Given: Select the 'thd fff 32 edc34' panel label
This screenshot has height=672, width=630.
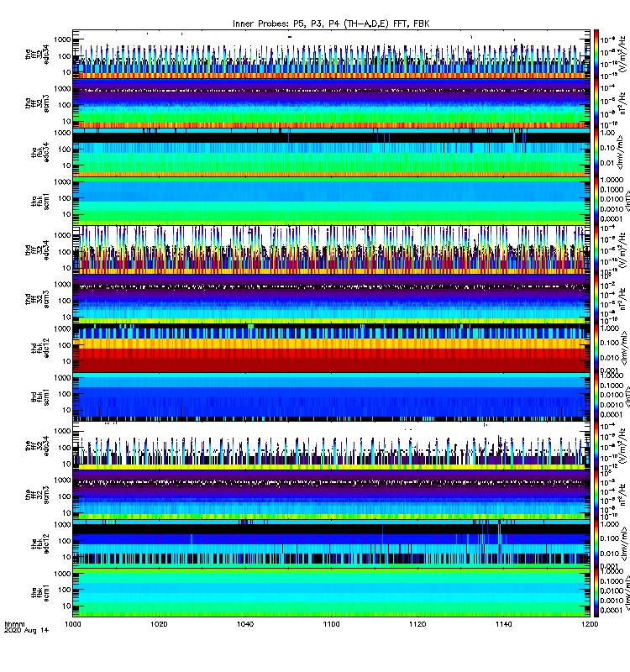Looking at the screenshot, I should point(37,249).
